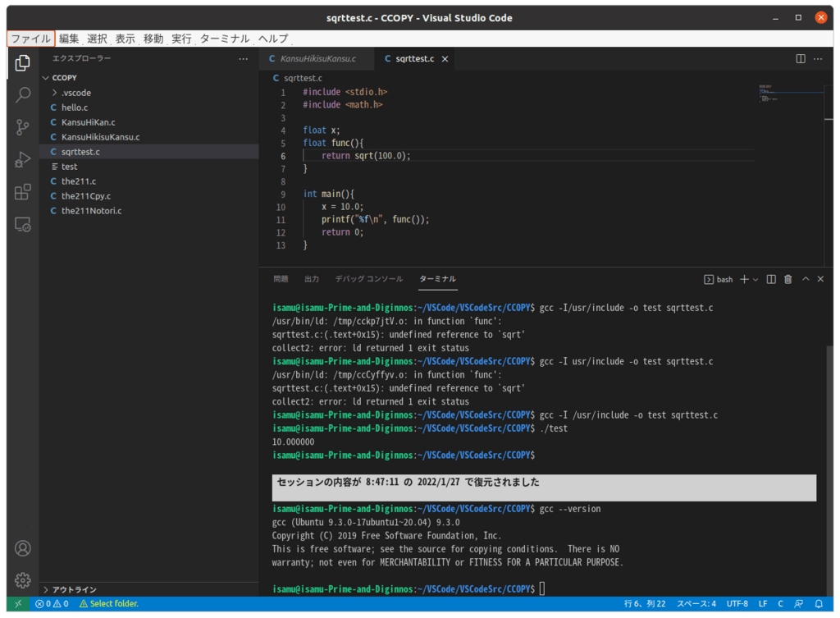The height and width of the screenshot is (618, 840).
Task: Open the ファイル menu
Action: 30,39
